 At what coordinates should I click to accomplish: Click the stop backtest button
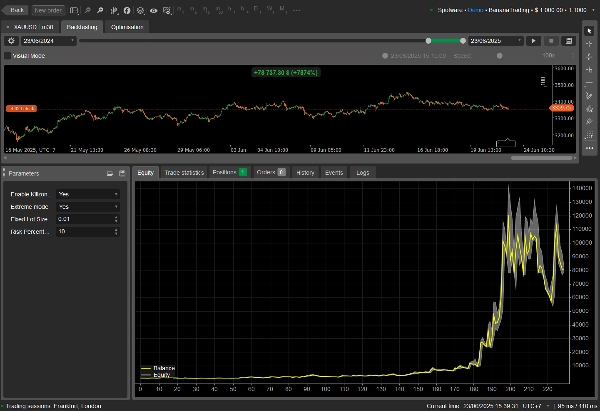[550, 41]
